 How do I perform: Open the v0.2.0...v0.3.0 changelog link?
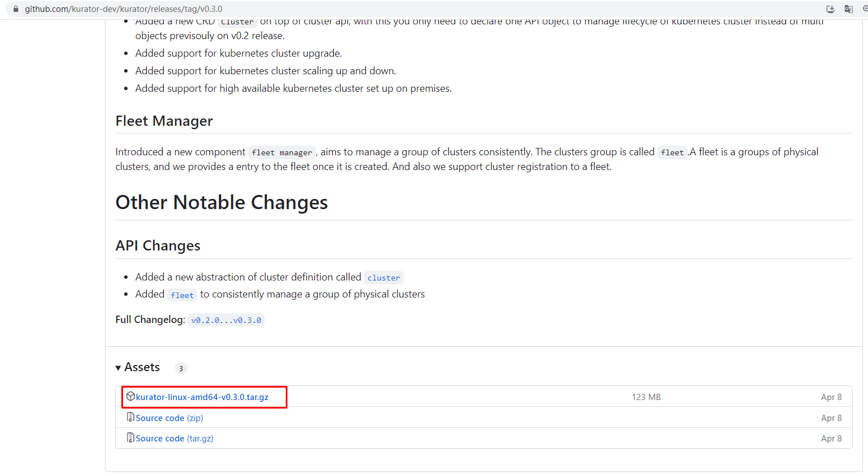pos(226,320)
